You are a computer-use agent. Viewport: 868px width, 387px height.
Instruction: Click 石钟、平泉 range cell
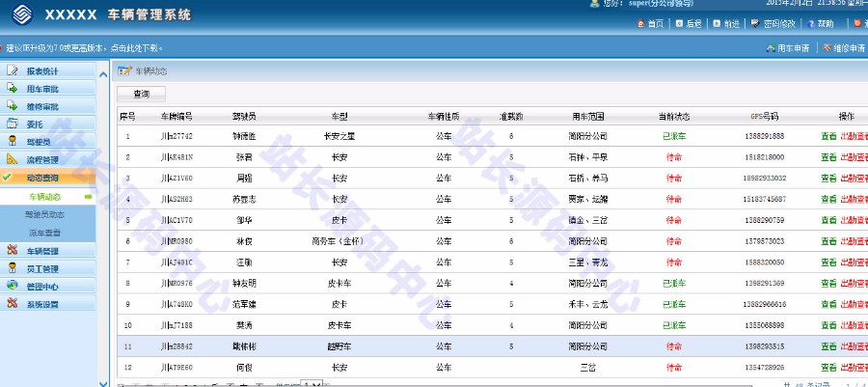click(x=588, y=157)
